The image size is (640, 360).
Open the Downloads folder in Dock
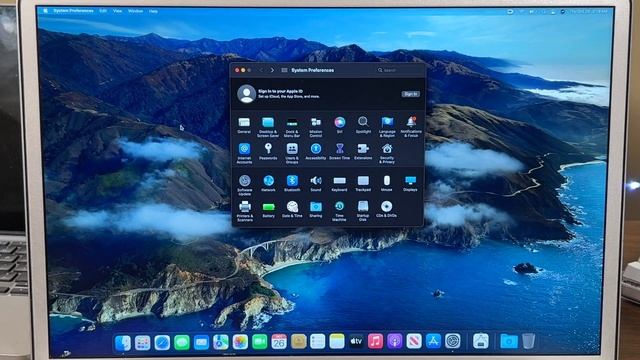click(509, 340)
